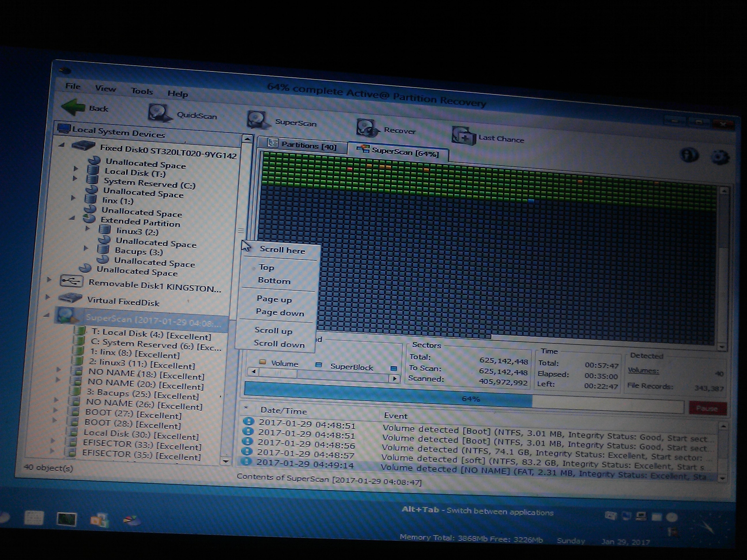
Task: Open the Tools menu
Action: (142, 91)
